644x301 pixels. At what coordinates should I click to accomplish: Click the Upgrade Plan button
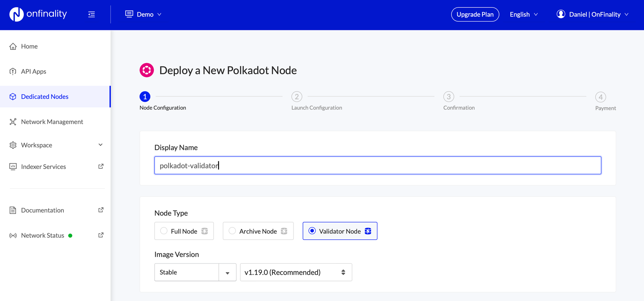(475, 14)
